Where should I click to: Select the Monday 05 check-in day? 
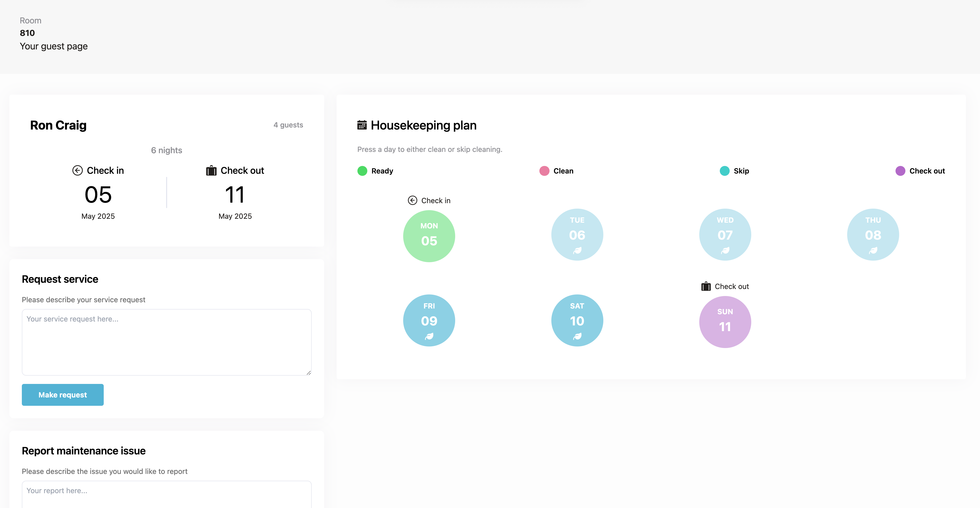(429, 236)
